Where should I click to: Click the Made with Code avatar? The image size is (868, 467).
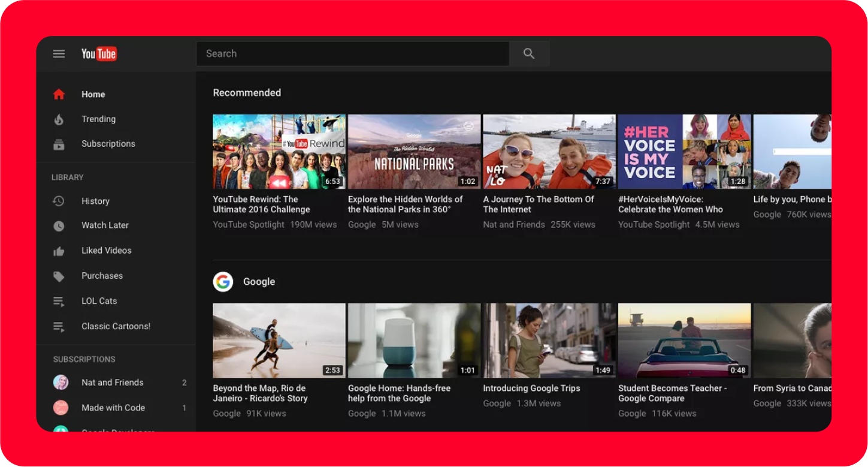pyautogui.click(x=61, y=408)
